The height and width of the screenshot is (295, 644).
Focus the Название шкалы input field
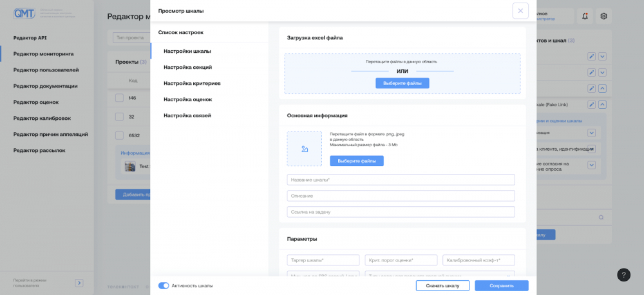(x=401, y=180)
